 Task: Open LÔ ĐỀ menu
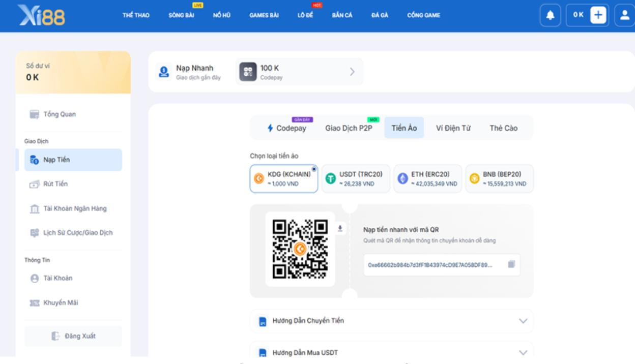[305, 15]
